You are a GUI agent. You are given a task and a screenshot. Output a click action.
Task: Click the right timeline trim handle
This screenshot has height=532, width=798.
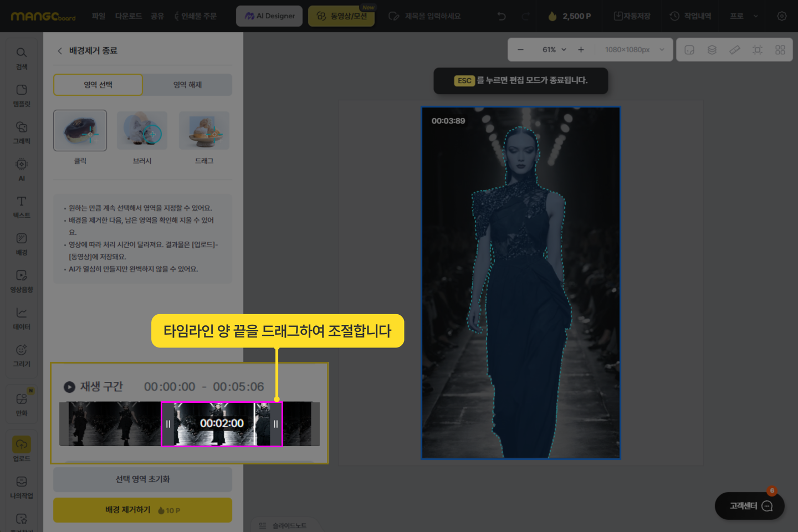(275, 424)
